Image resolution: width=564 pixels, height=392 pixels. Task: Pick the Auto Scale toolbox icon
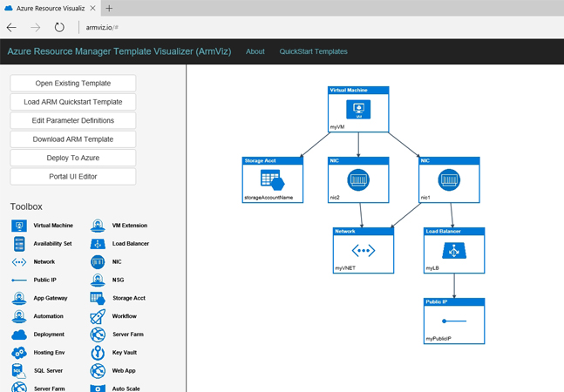tap(98, 389)
